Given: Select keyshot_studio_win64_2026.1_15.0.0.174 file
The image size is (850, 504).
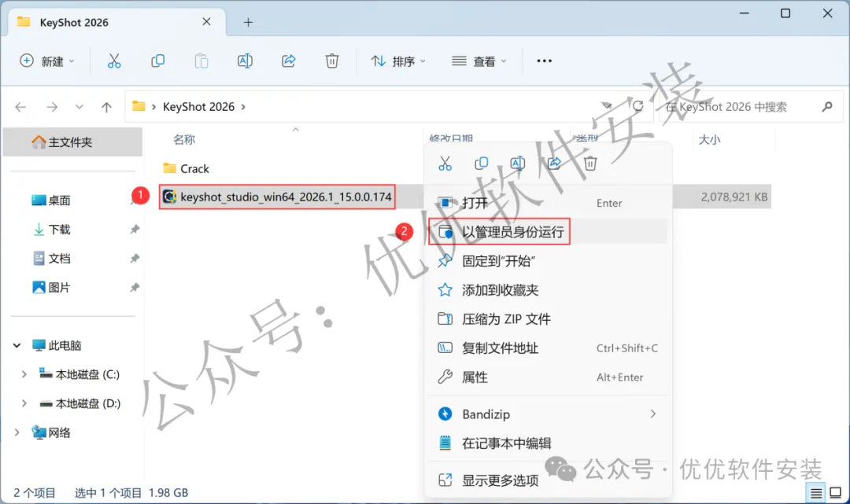Looking at the screenshot, I should click(x=277, y=197).
